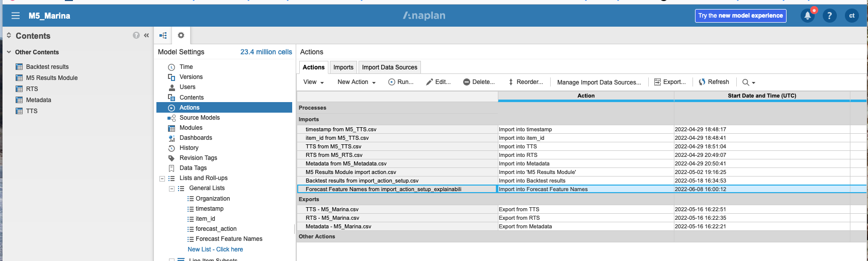Click the Delete action button
The image size is (868, 261).
pos(479,82)
